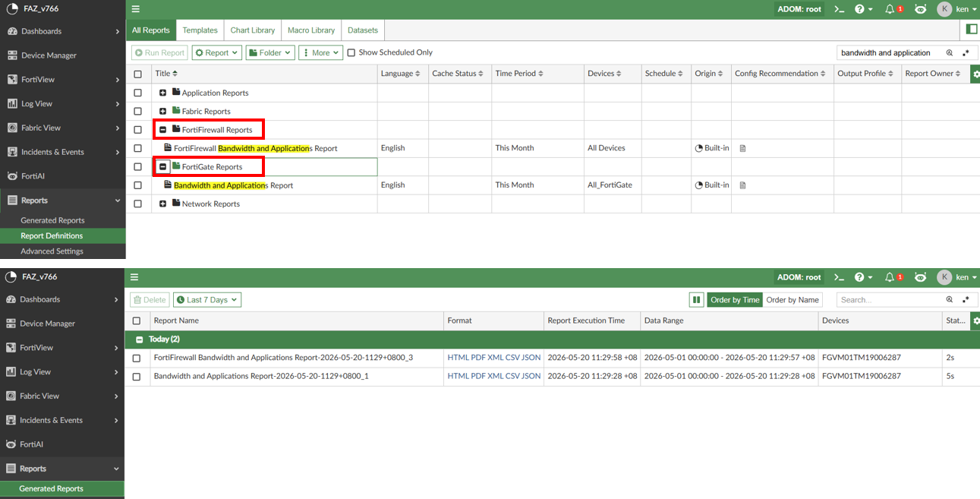Tick the Network Reports folder checkbox
This screenshot has width=980, height=499.
137,204
